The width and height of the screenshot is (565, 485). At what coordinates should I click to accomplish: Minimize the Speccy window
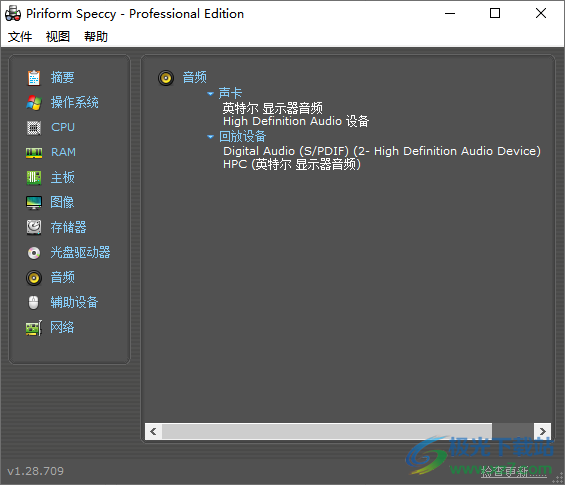[450, 14]
